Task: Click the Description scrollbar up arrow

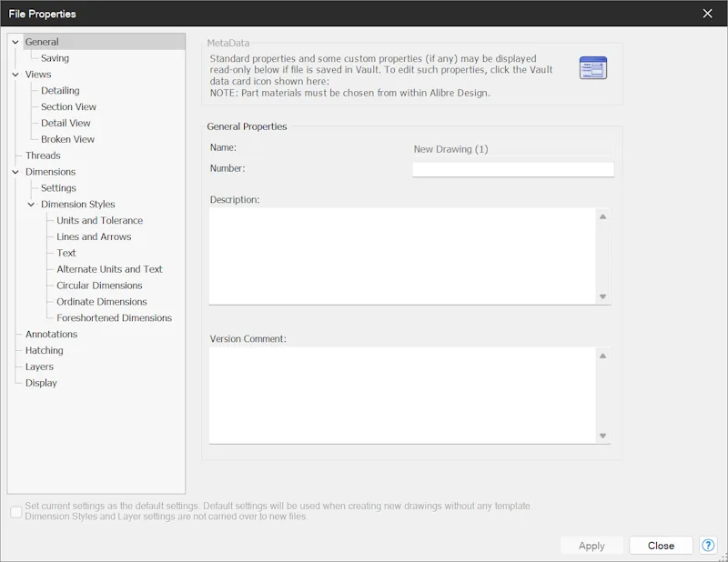Action: pyautogui.click(x=602, y=216)
